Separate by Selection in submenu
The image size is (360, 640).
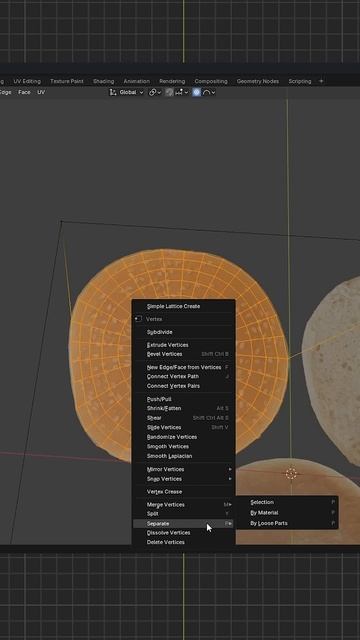287,502
